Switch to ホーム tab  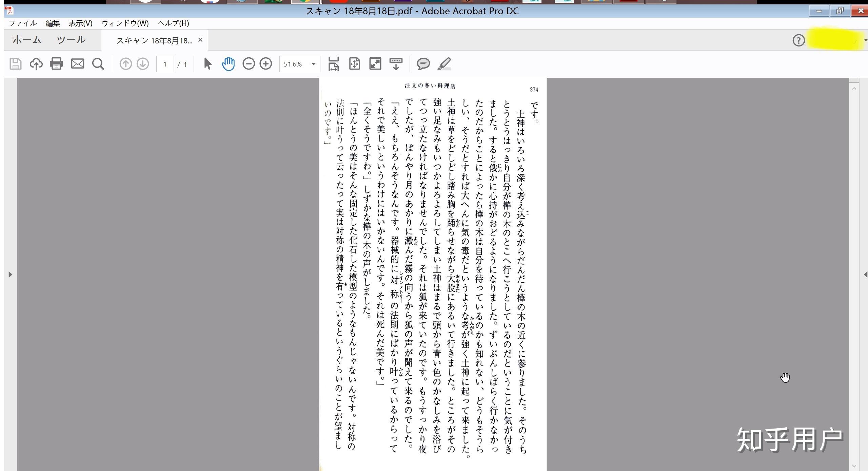click(27, 40)
